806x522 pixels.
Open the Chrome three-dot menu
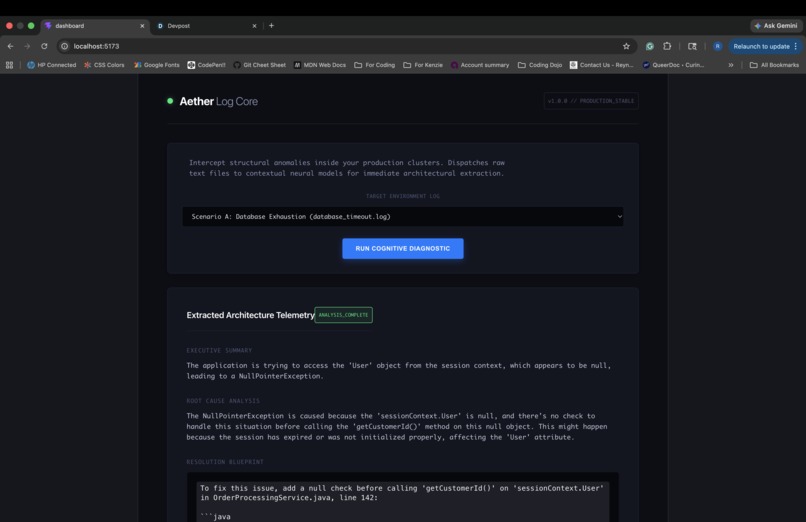tap(796, 46)
